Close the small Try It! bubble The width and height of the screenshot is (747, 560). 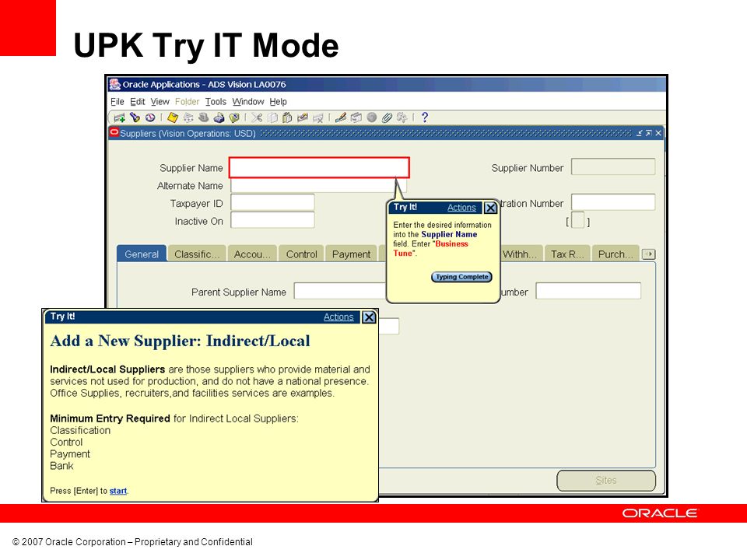(x=490, y=208)
